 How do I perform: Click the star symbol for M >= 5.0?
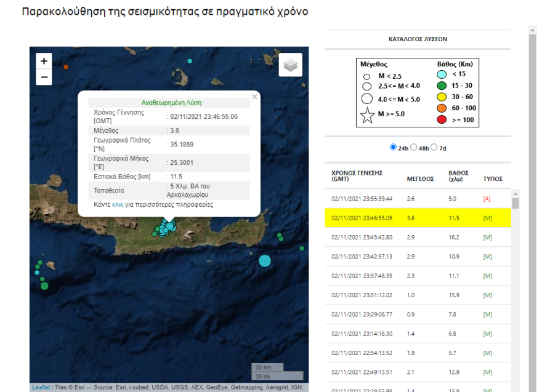point(368,114)
